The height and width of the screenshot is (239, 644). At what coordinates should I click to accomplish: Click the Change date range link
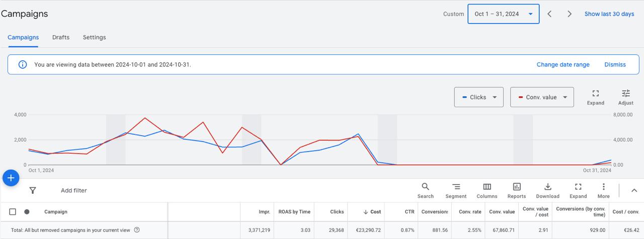(562, 65)
